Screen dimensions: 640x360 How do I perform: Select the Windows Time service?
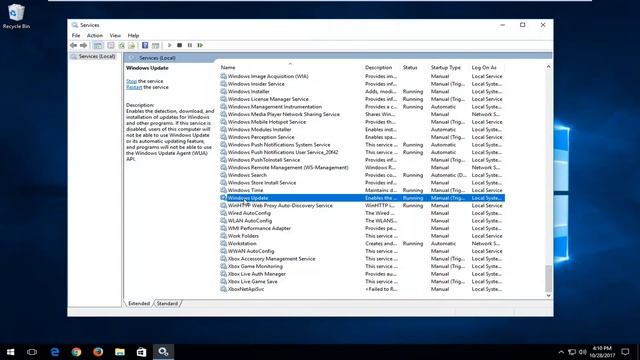pos(362,190)
